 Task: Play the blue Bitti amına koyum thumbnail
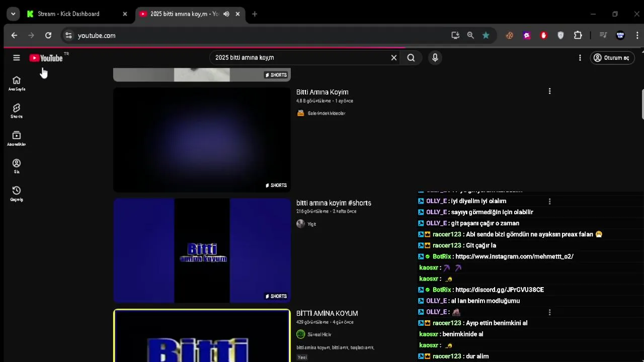point(202,250)
